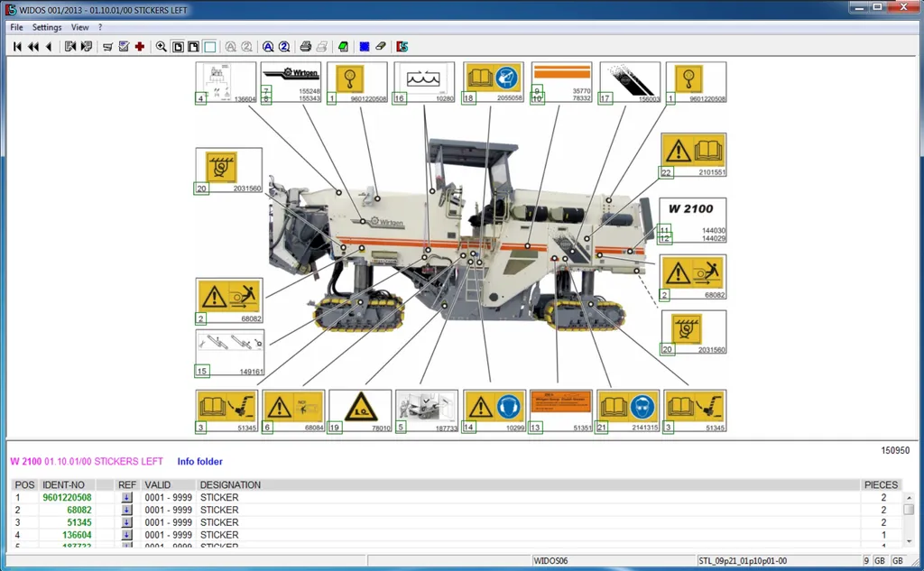
Task: Click the double-arrow rewind toolbar icon
Action: (x=33, y=47)
